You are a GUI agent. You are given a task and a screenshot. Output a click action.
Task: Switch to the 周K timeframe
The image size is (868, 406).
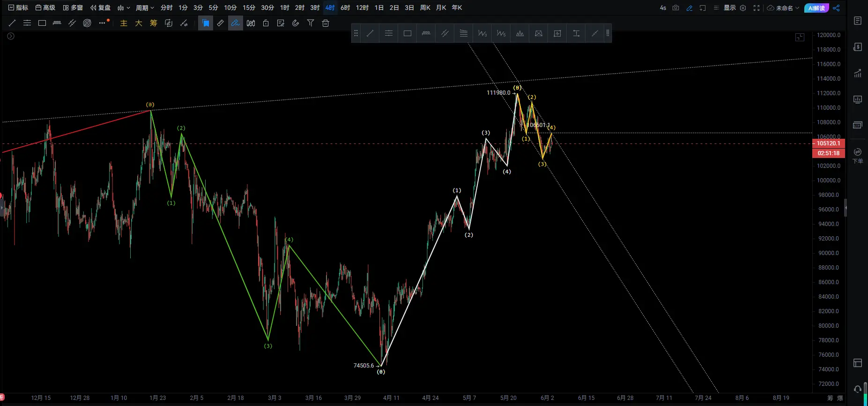click(425, 8)
